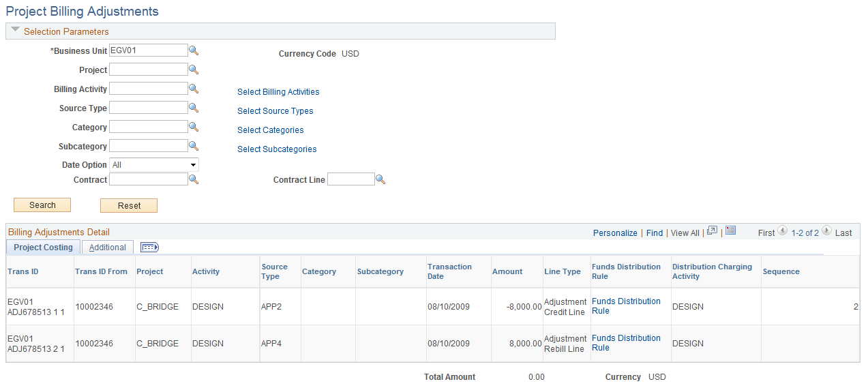Open Project lookup magnifier

pos(194,70)
